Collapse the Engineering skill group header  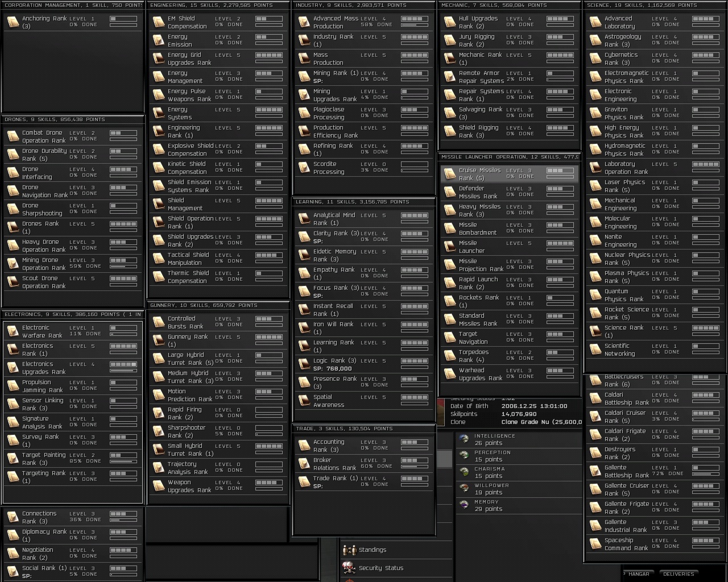[219, 5]
